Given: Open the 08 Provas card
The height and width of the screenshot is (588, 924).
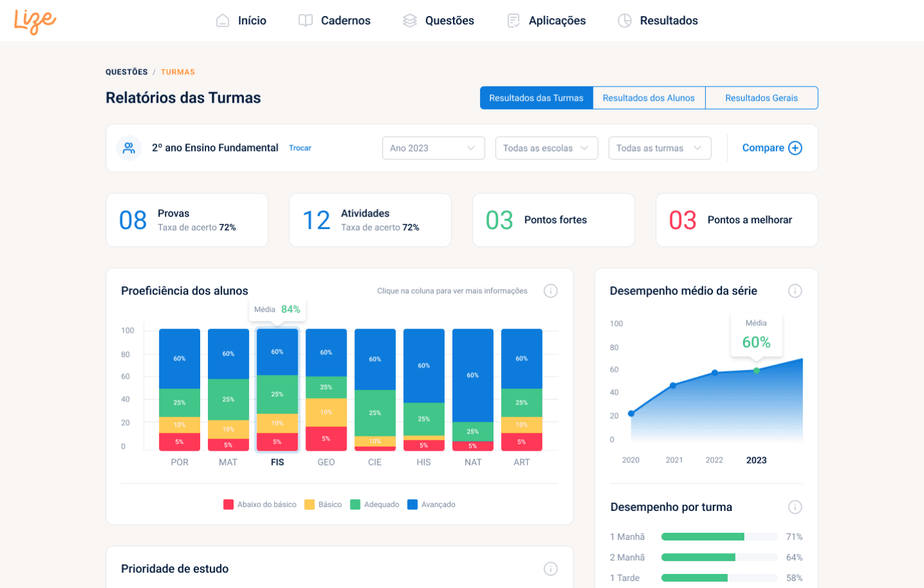Looking at the screenshot, I should click(x=187, y=220).
